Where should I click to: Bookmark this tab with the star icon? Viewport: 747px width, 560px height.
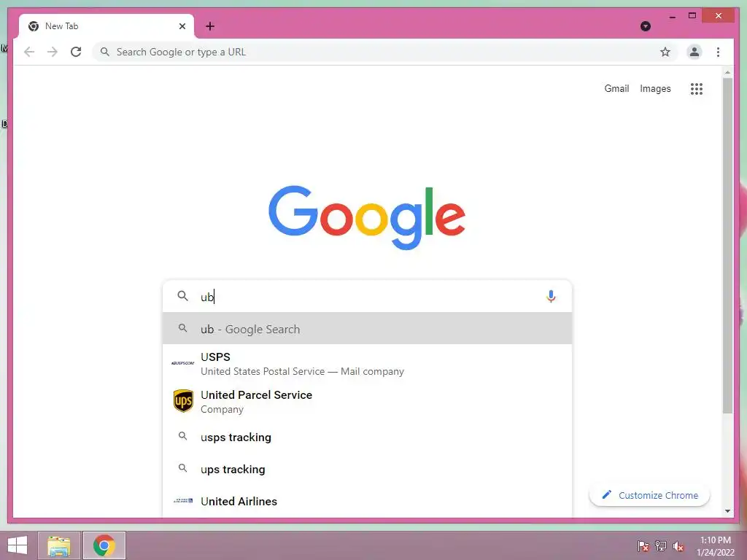coord(665,52)
